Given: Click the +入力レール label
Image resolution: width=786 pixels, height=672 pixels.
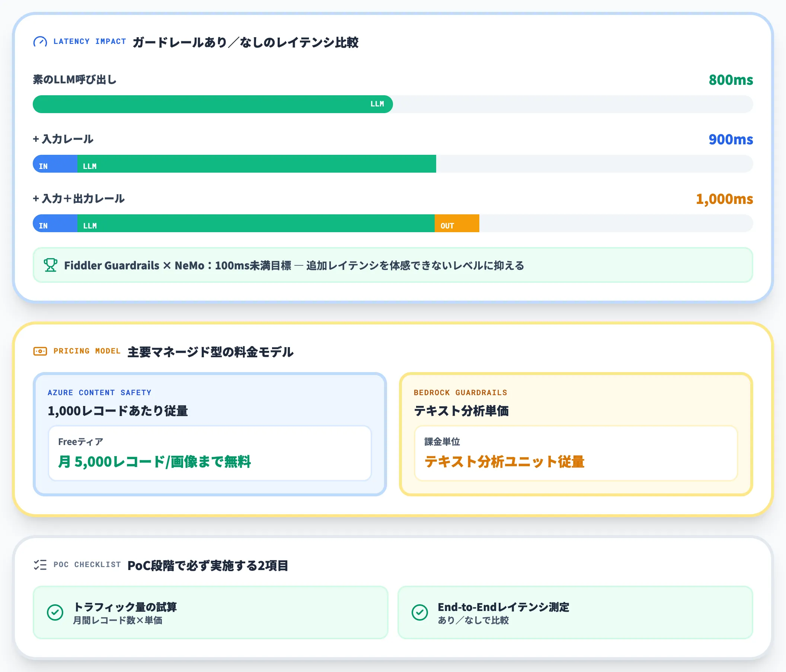Looking at the screenshot, I should click(x=63, y=139).
